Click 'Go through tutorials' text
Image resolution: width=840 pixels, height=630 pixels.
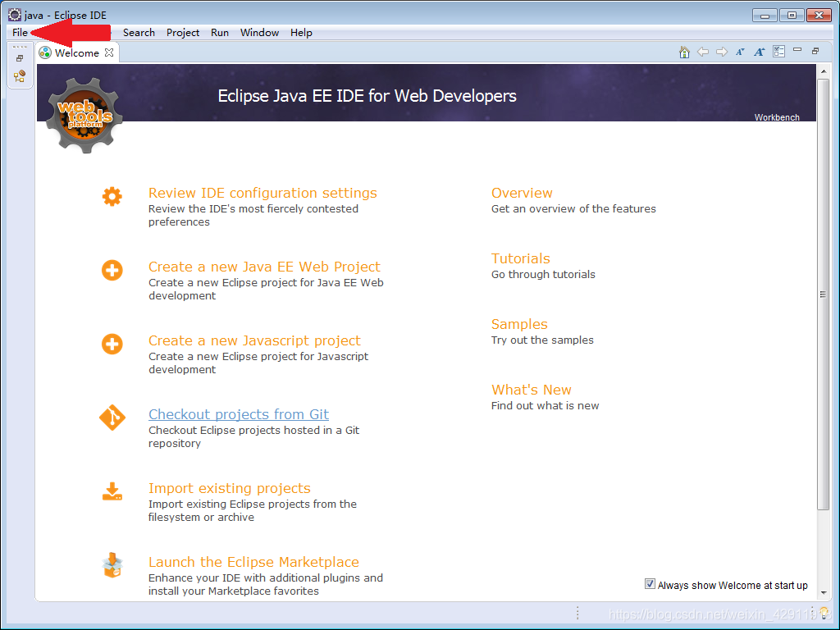[x=543, y=274]
